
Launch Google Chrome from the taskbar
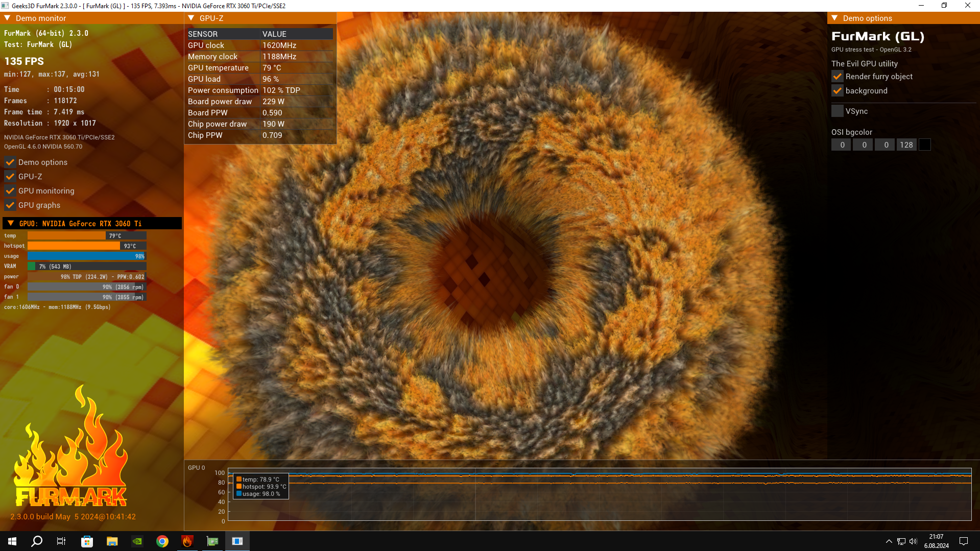click(x=162, y=541)
